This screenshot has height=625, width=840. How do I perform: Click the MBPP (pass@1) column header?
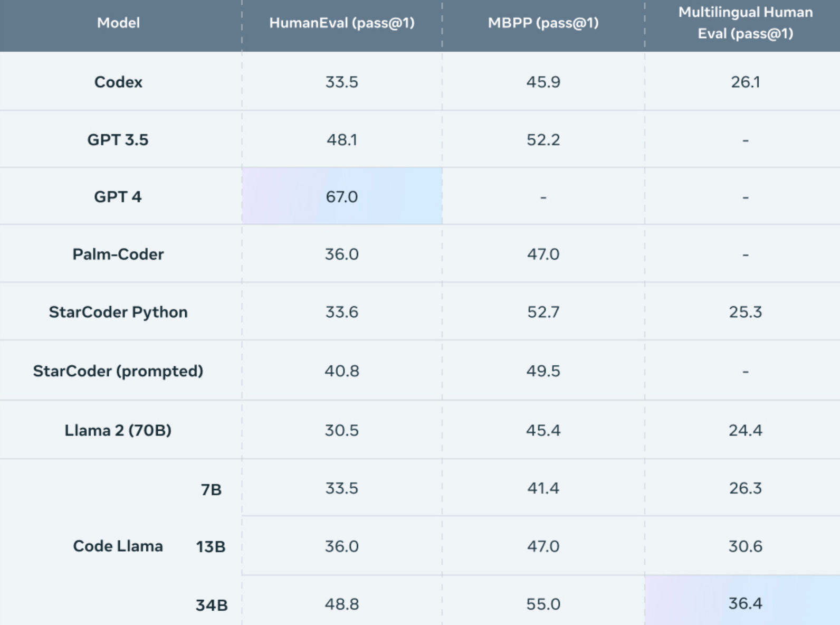(x=543, y=23)
